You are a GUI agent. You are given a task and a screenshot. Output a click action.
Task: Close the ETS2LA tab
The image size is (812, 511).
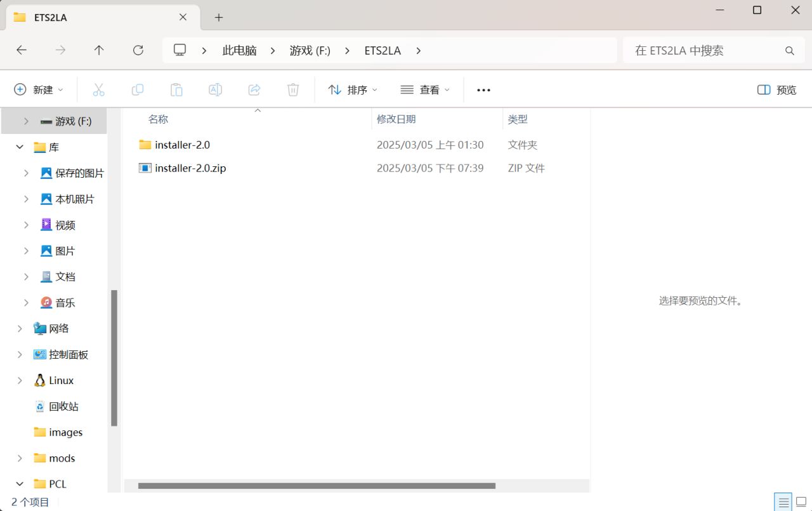click(183, 18)
